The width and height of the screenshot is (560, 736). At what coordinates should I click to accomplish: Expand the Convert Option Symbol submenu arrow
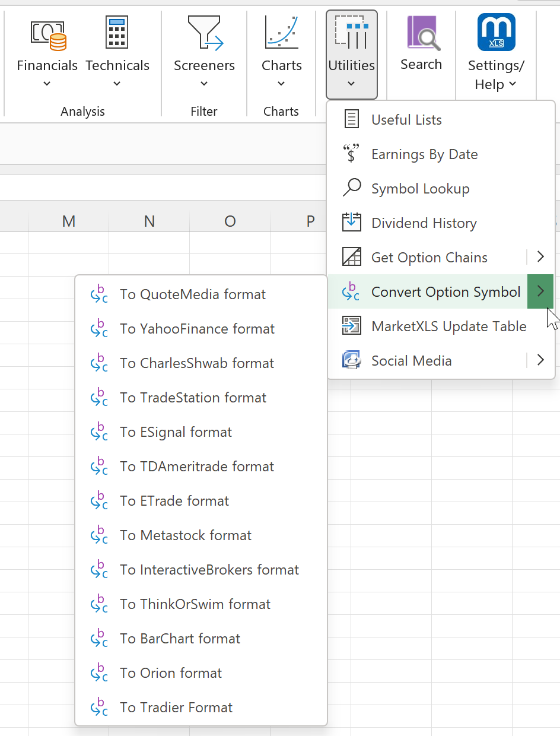(x=540, y=291)
